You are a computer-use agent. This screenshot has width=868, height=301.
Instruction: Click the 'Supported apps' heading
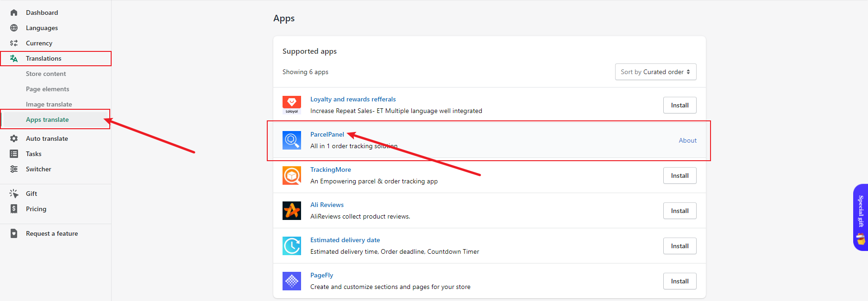[x=309, y=51]
